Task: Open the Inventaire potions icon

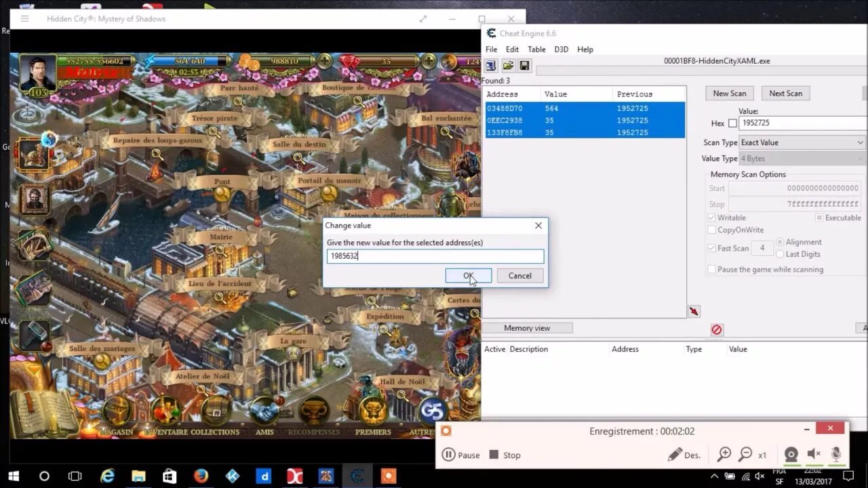Action: 166,409
